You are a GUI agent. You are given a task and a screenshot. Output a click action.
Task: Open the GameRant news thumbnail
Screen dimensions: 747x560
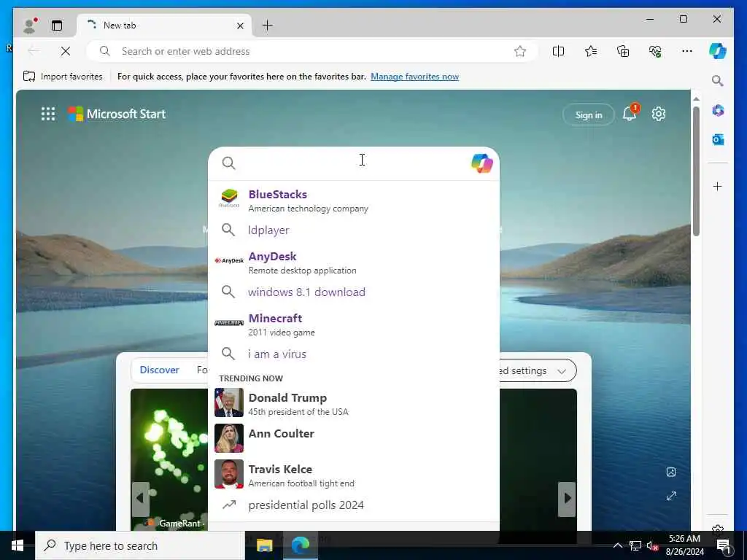[x=169, y=459]
